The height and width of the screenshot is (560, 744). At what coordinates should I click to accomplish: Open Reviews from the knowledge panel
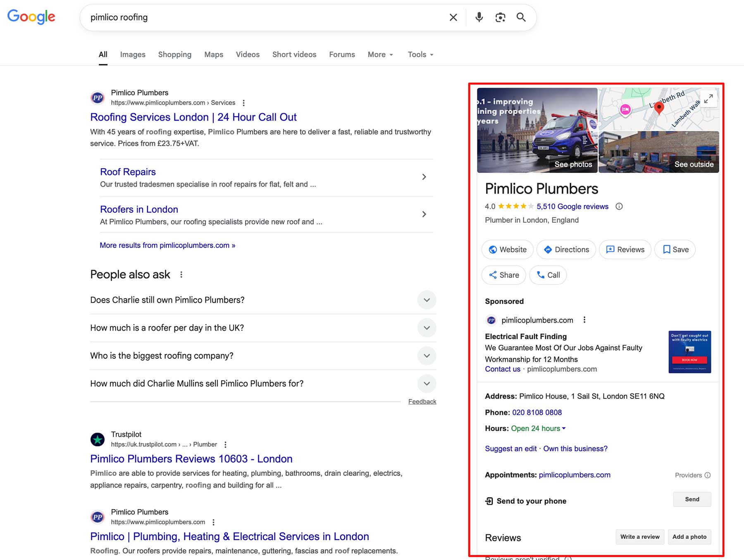625,249
